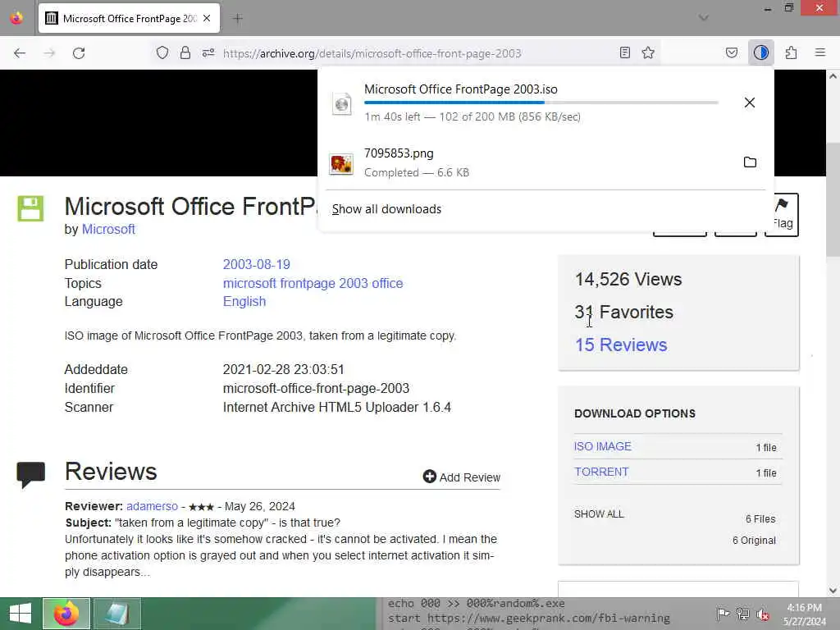Viewport: 840px width, 630px height.
Task: Click the 7095853.png file name
Action: coord(399,153)
